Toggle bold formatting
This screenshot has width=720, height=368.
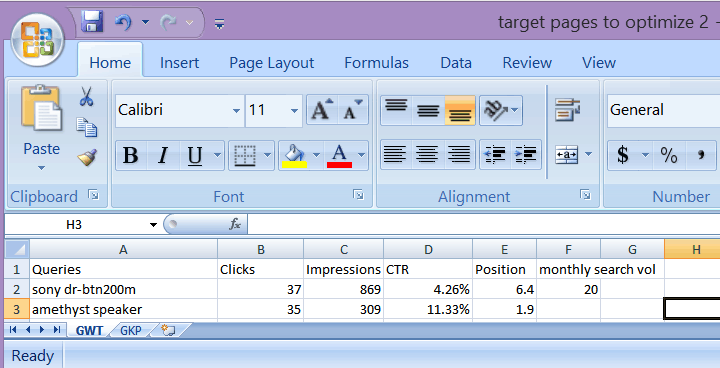(x=130, y=155)
